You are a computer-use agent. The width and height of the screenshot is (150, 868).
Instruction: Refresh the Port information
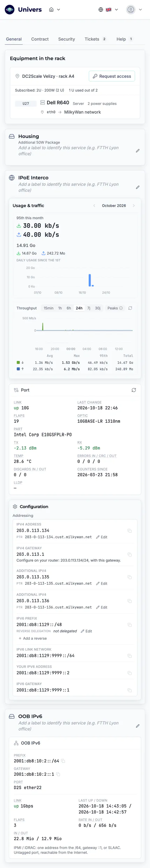pos(134,390)
